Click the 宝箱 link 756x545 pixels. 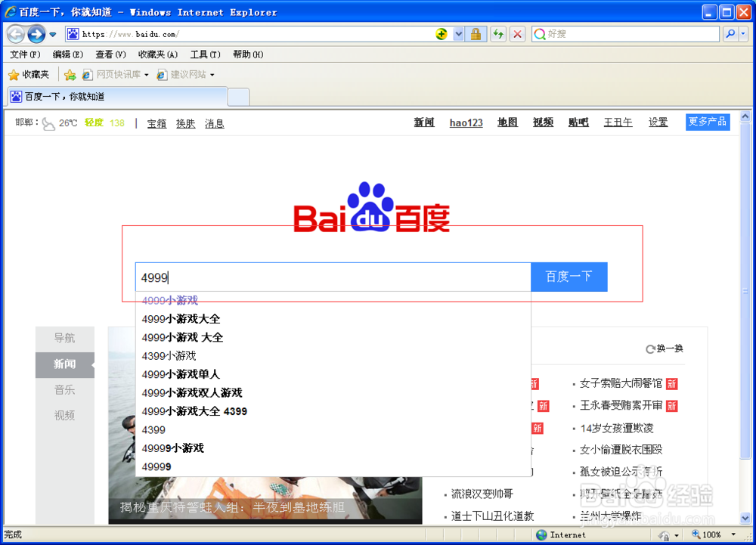click(156, 123)
